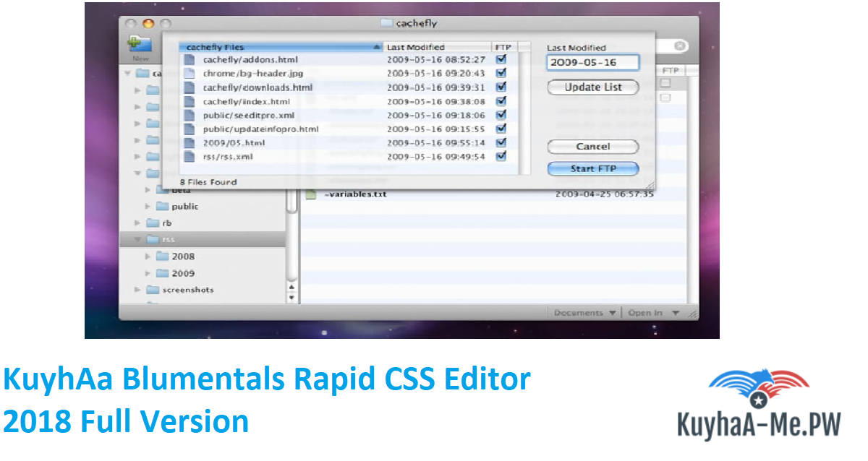
Task: Open the Open In dropdown menu
Action: 653,313
